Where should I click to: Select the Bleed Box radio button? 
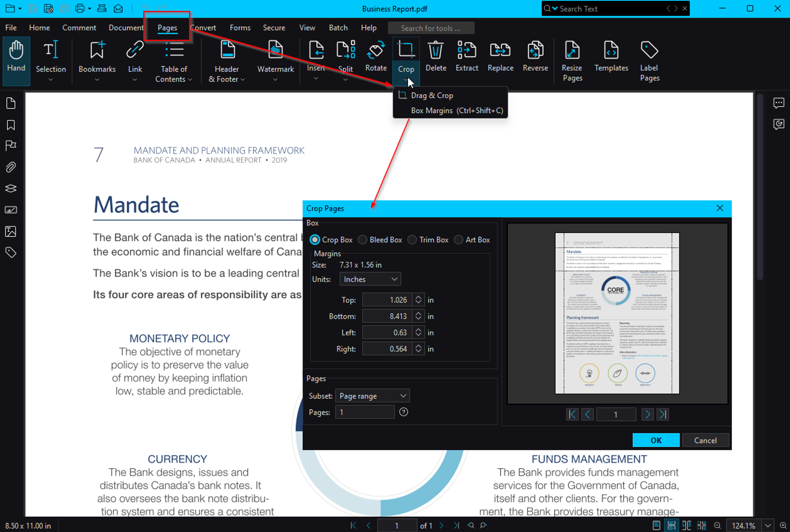click(x=362, y=239)
